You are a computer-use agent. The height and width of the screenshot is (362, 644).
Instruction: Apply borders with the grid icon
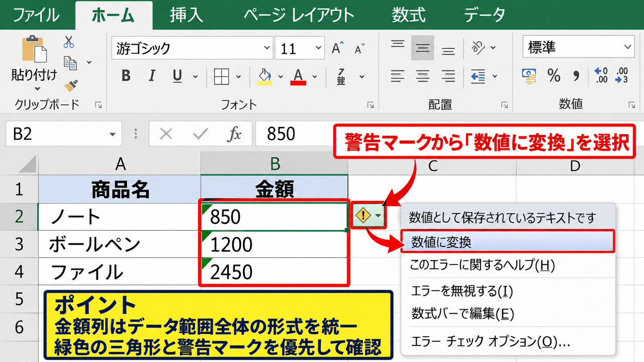221,77
